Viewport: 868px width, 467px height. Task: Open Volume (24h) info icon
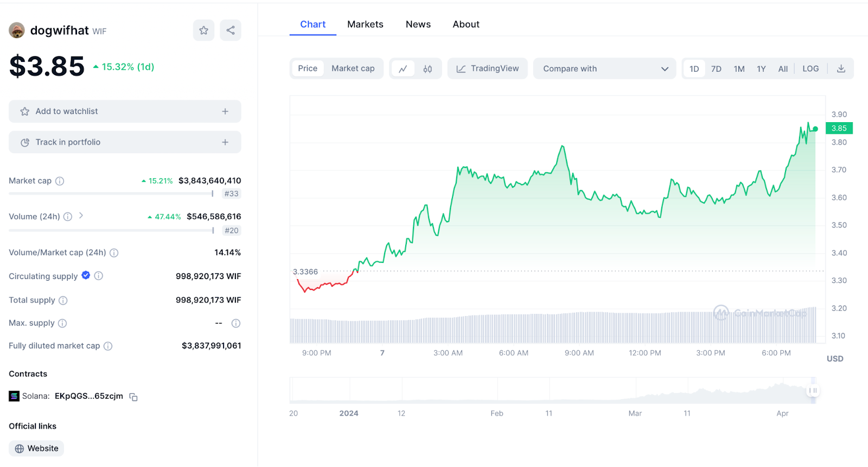click(x=68, y=217)
